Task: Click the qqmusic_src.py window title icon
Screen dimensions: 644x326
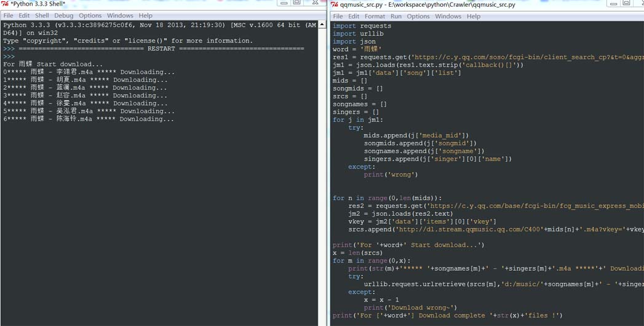Action: tap(335, 5)
